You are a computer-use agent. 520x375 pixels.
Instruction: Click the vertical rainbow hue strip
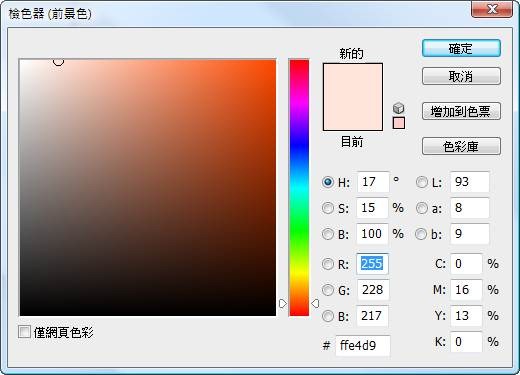pyautogui.click(x=299, y=188)
